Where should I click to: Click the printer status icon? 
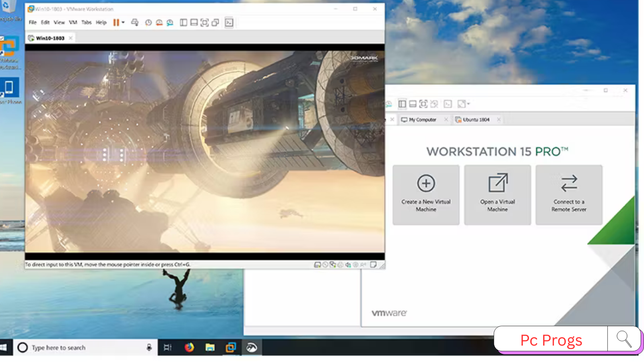[341, 265]
